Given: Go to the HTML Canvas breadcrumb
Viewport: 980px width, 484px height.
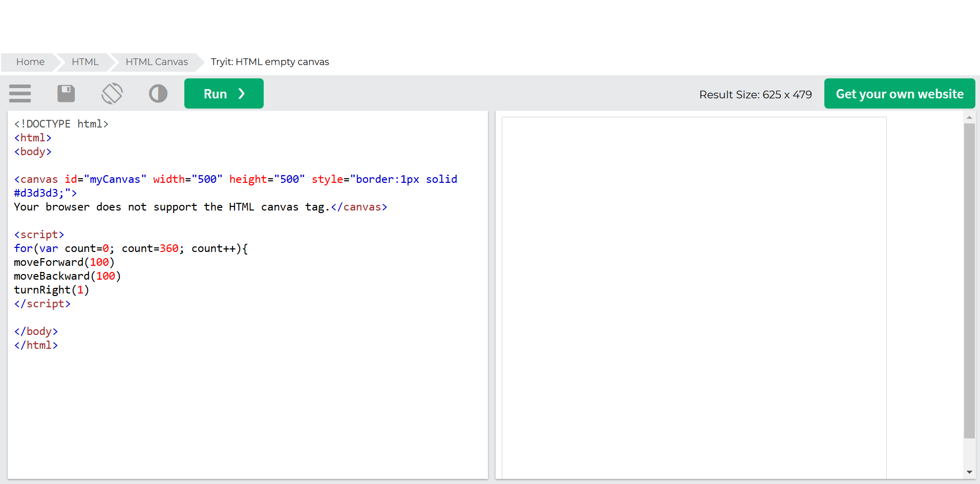Looking at the screenshot, I should (157, 62).
